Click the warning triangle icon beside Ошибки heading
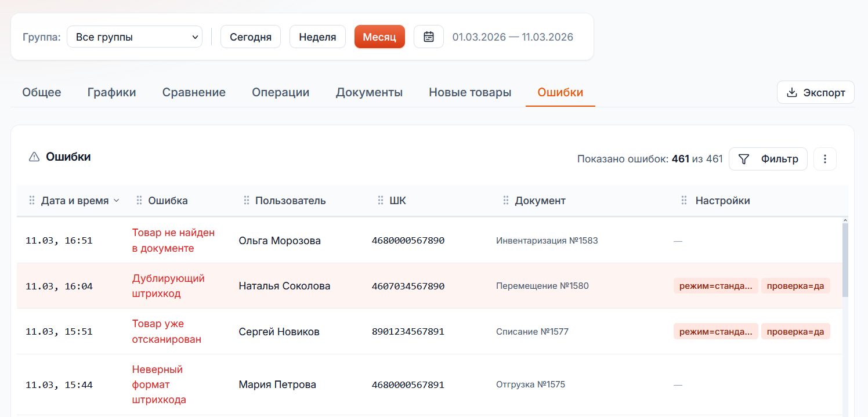Screen dimensions: 868x417 click(x=34, y=157)
